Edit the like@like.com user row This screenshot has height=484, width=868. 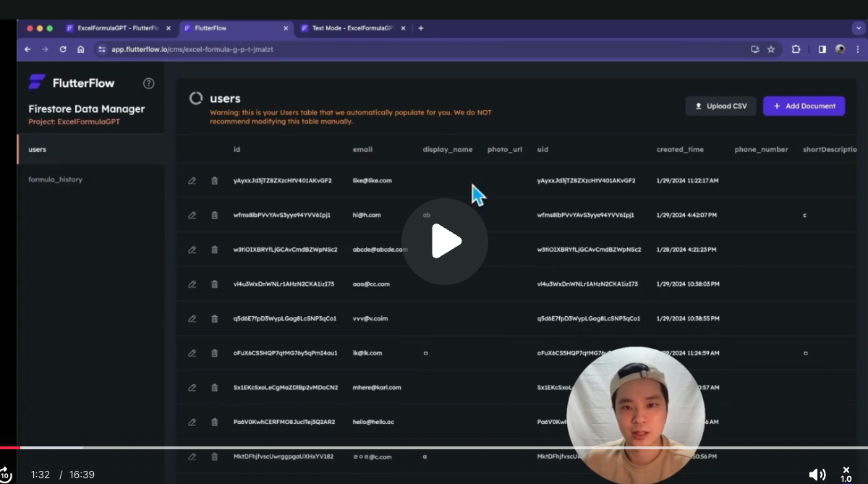[192, 181]
